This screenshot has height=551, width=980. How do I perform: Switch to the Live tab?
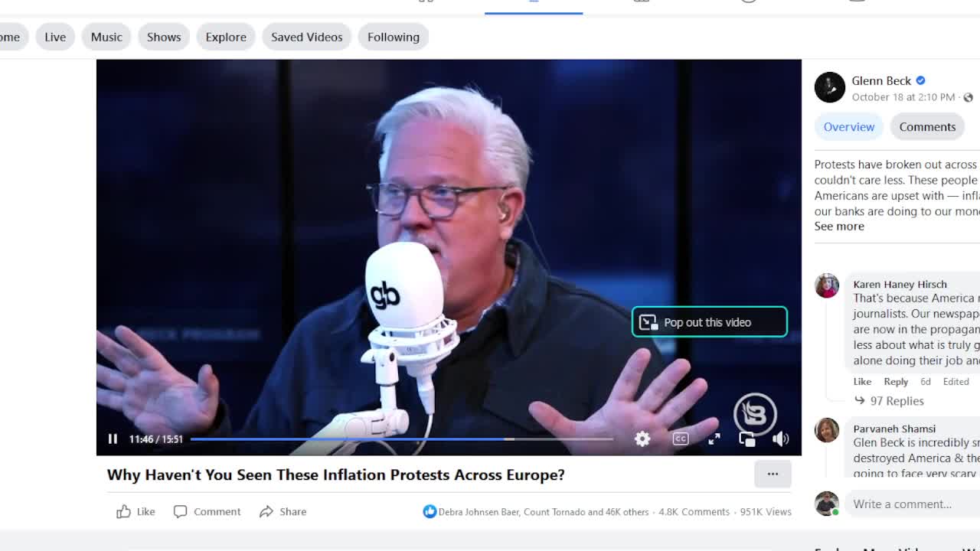point(55,37)
